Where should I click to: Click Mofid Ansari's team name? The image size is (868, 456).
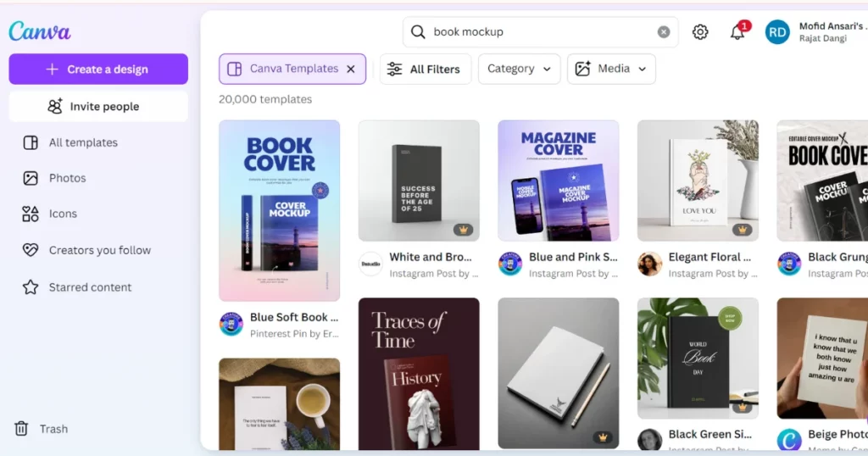(x=832, y=26)
